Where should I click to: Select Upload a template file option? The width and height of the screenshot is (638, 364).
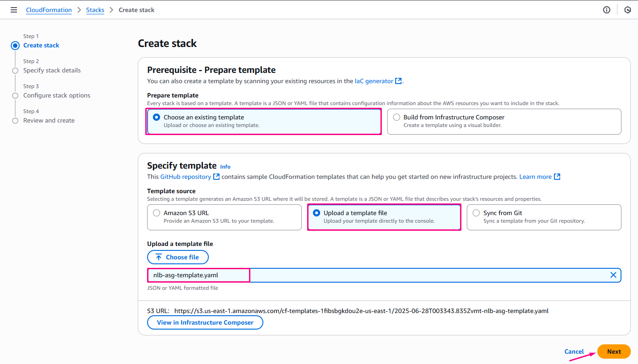(x=317, y=213)
